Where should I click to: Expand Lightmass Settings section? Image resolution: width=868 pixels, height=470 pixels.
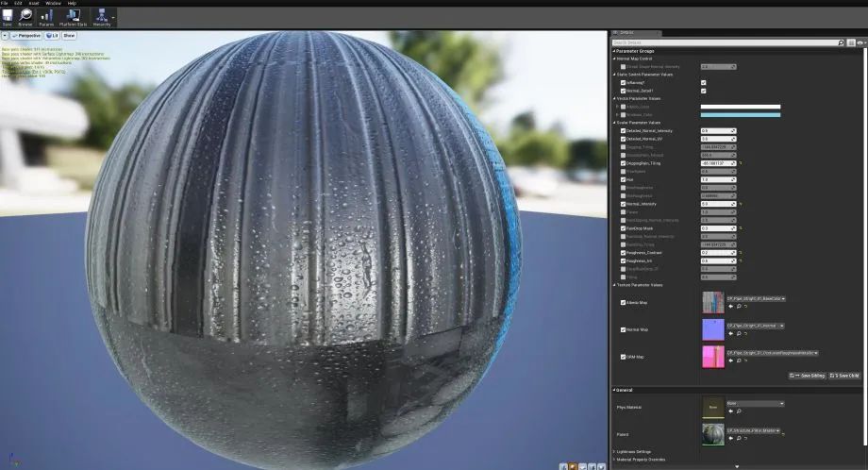pyautogui.click(x=614, y=452)
